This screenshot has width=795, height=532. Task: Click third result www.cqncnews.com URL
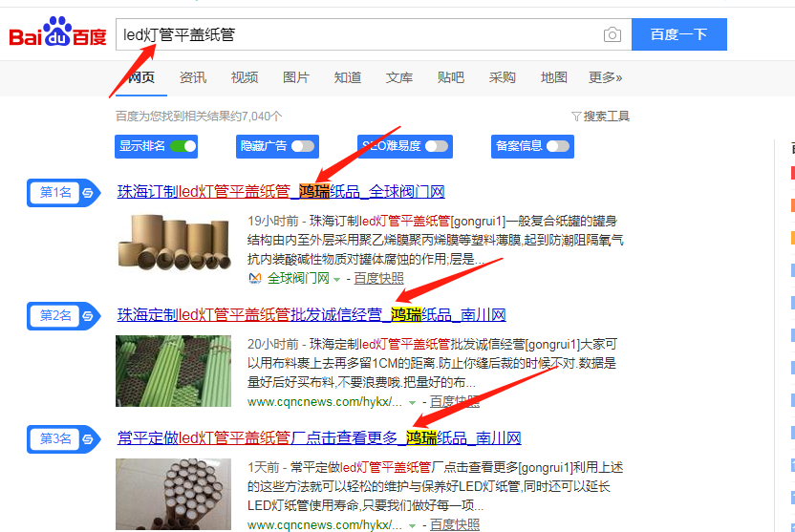325,525
